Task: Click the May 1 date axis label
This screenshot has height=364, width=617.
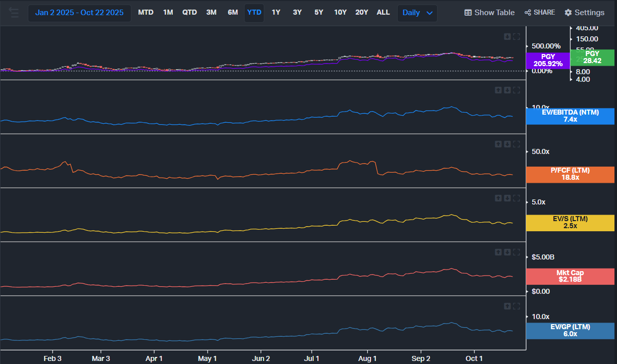Action: [x=207, y=358]
